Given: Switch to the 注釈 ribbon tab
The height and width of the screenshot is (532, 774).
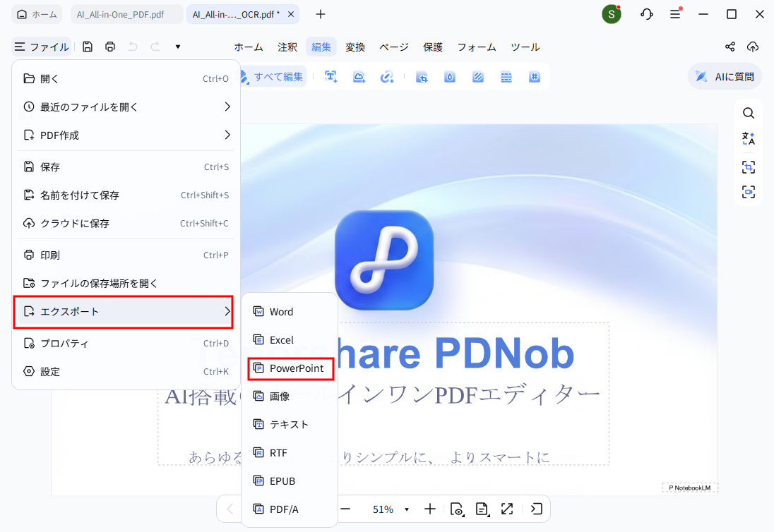Looking at the screenshot, I should click(x=287, y=47).
